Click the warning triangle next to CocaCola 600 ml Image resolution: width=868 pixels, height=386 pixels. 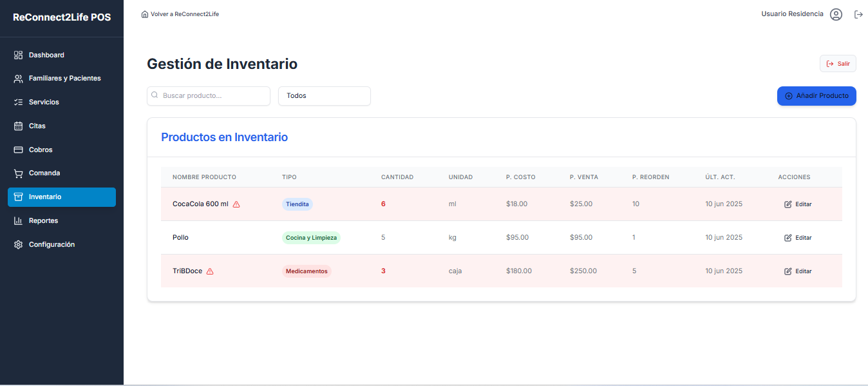(x=236, y=204)
